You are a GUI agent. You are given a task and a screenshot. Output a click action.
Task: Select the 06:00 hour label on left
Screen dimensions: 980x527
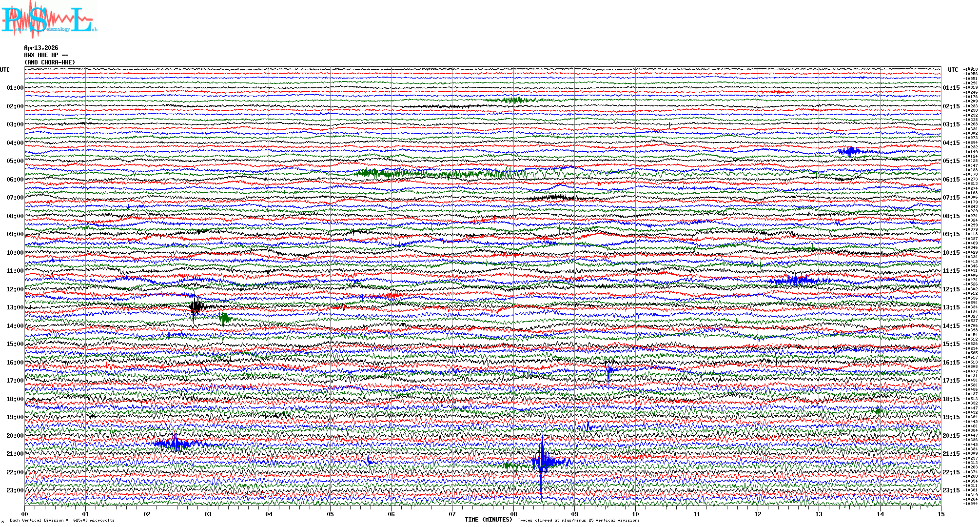[15, 180]
